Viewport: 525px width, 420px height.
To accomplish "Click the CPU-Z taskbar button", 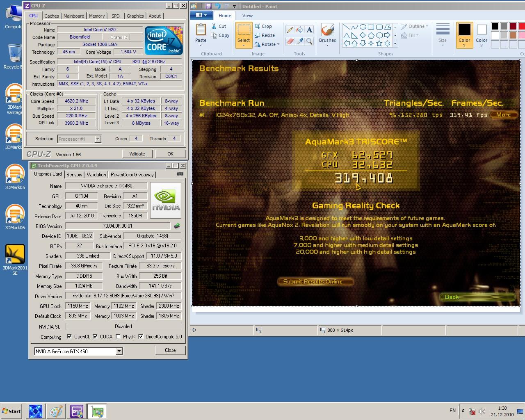I will (77, 411).
